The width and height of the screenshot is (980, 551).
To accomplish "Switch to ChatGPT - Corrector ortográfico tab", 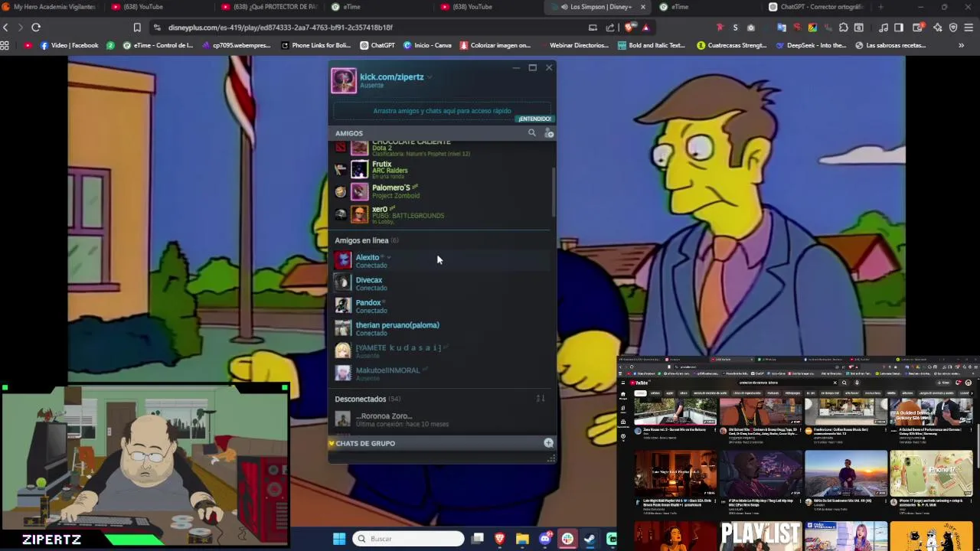I will pos(816,7).
